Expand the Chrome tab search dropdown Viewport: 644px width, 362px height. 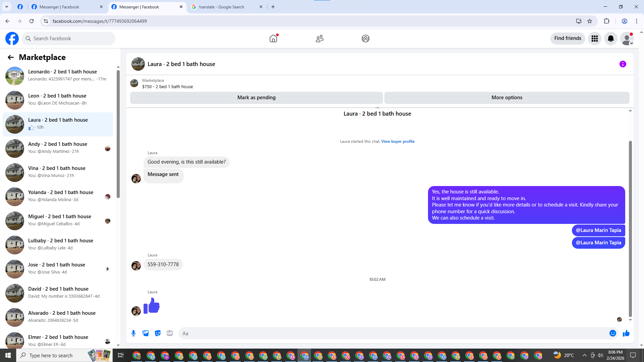coord(6,7)
